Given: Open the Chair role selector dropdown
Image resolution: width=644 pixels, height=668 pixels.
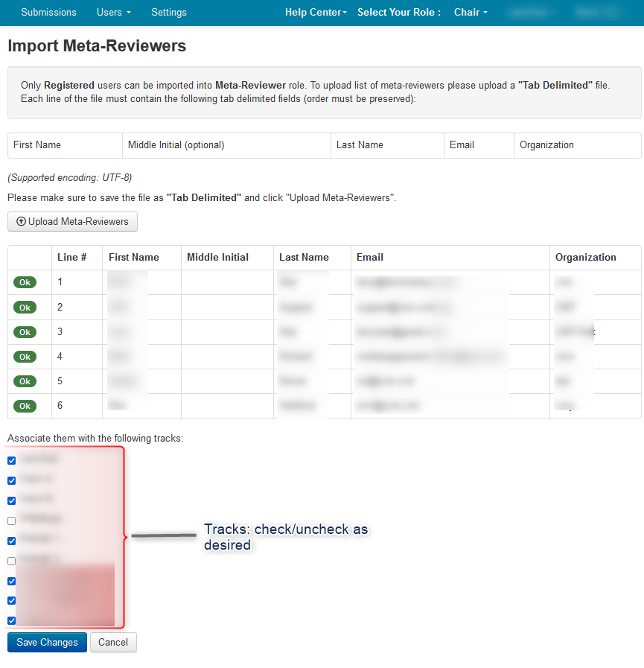Looking at the screenshot, I should 471,12.
